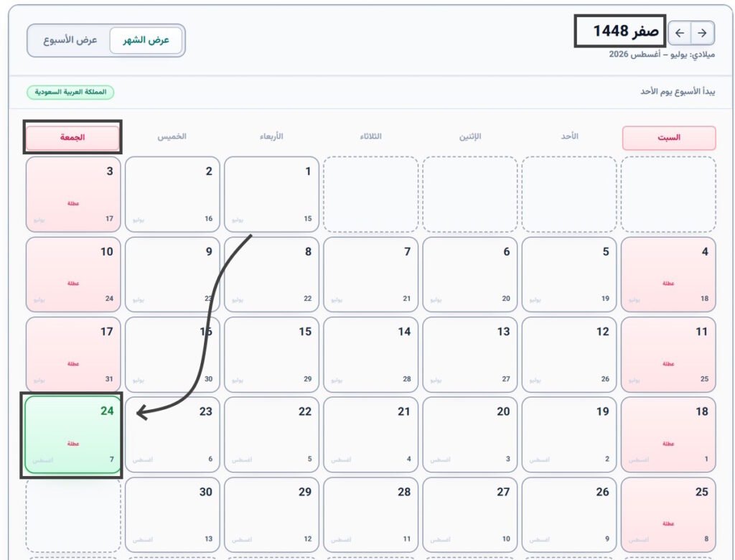Viewport: 735px width, 560px height.
Task: Switch to عرض الأسبوع week view
Action: click(x=70, y=40)
